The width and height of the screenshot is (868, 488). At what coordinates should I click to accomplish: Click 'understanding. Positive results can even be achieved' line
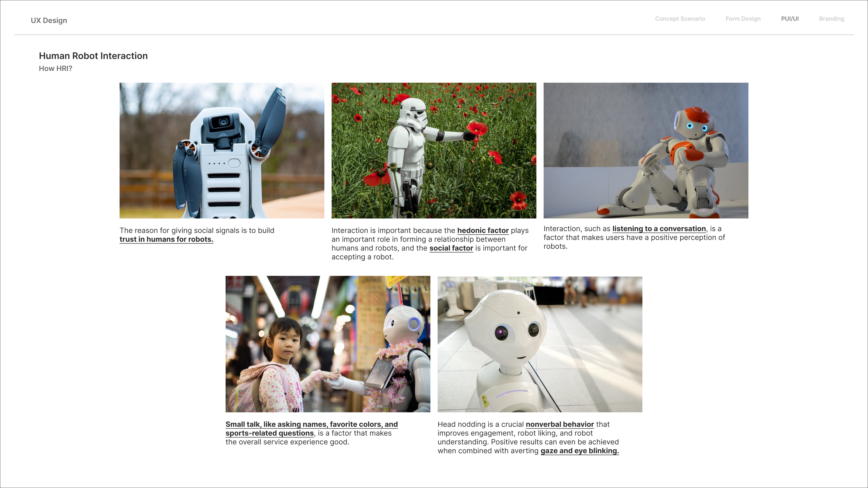(x=528, y=442)
